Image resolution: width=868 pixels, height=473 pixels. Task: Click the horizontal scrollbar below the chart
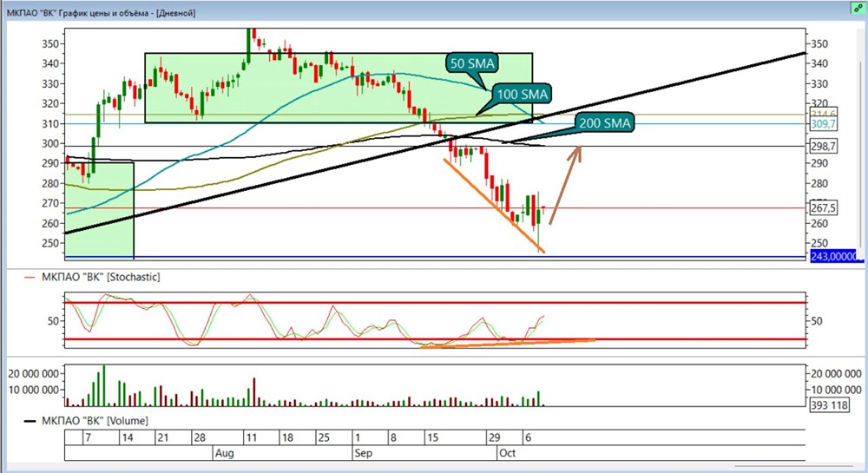[x=794, y=466]
